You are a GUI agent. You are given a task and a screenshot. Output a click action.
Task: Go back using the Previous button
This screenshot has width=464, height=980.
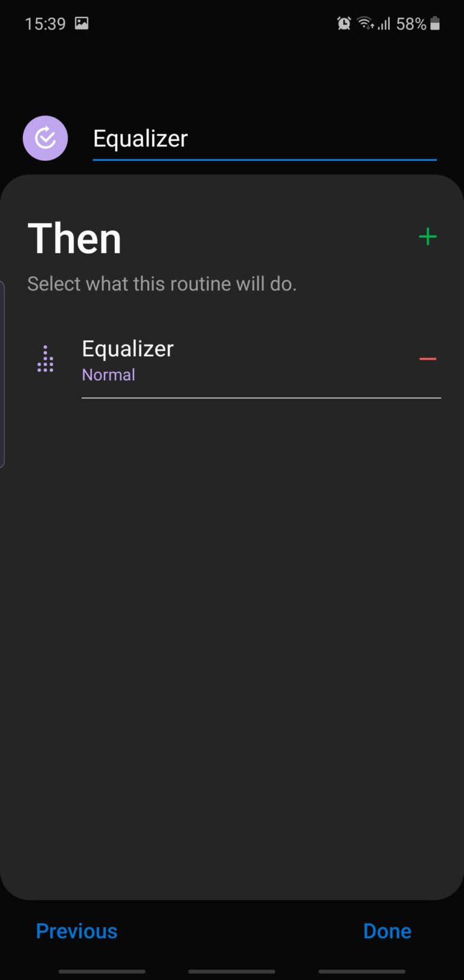[x=77, y=931]
